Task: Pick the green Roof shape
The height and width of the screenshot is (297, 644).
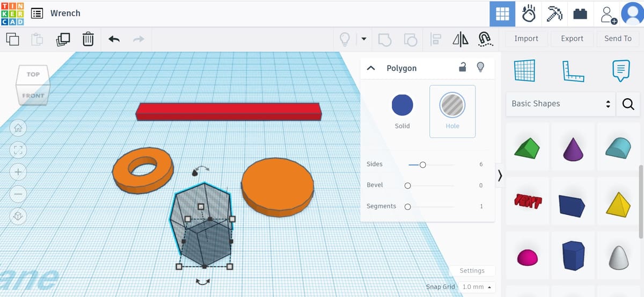Action: [528, 147]
